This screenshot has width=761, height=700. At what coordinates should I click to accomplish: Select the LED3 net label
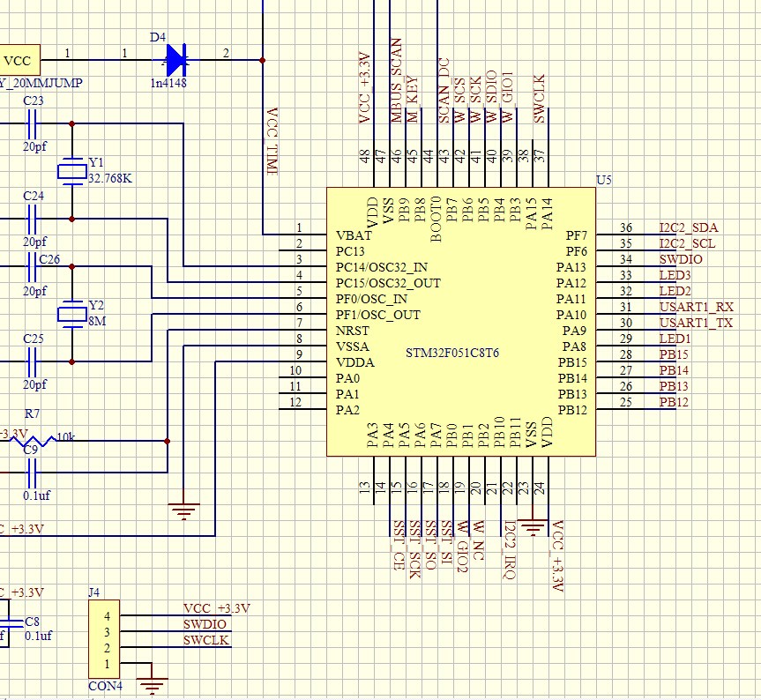tap(675, 275)
